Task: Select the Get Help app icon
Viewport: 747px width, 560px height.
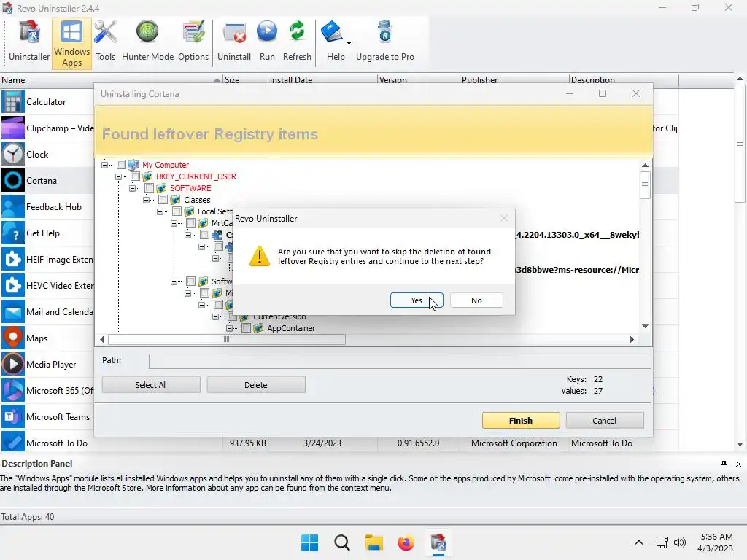Action: click(x=13, y=233)
